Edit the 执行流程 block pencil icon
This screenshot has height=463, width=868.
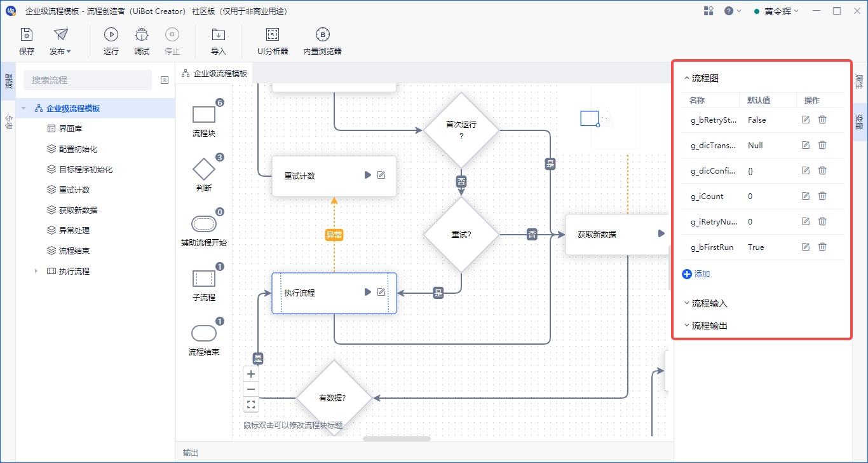381,292
